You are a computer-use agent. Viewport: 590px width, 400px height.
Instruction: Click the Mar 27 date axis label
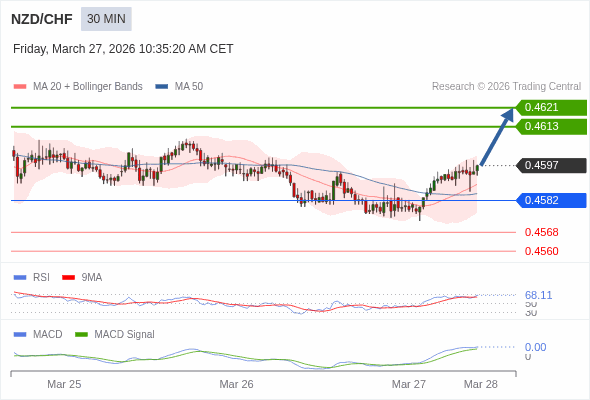pos(409,384)
